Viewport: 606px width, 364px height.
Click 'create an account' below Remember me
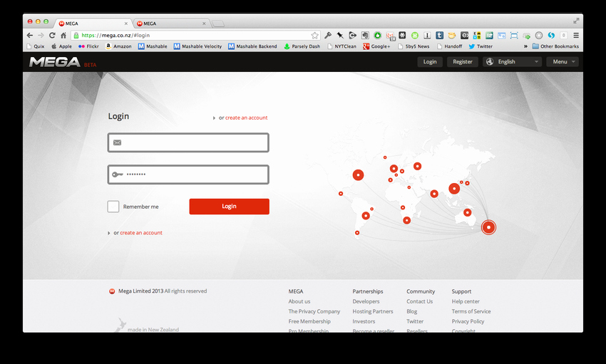pos(141,233)
